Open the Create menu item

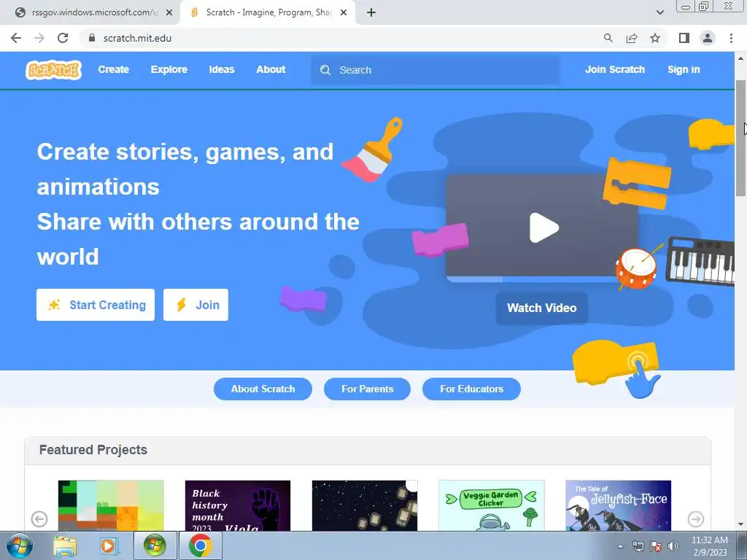pyautogui.click(x=113, y=69)
